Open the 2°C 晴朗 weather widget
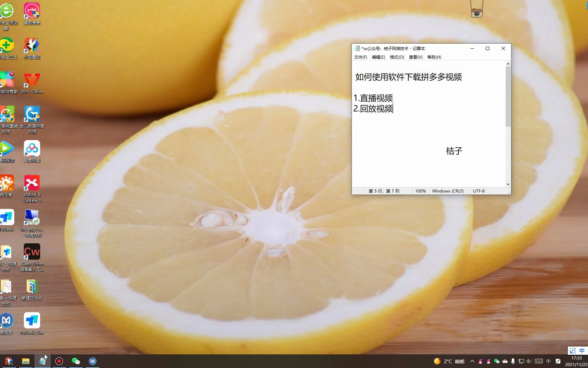The image size is (588, 368). click(449, 361)
